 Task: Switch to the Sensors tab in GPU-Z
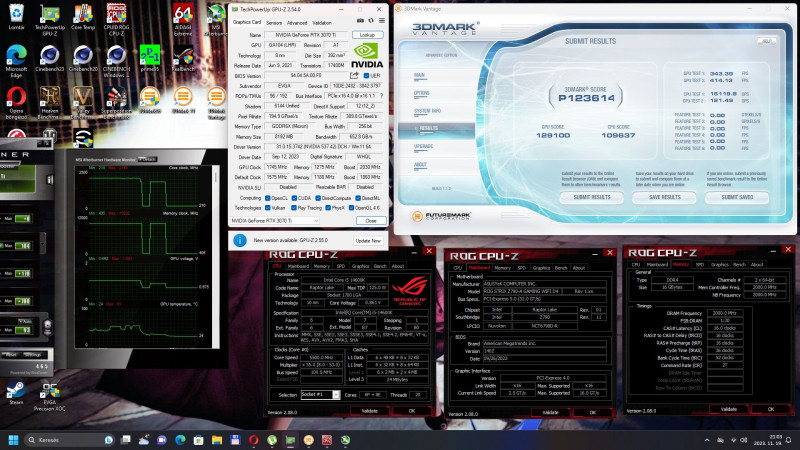coord(274,23)
